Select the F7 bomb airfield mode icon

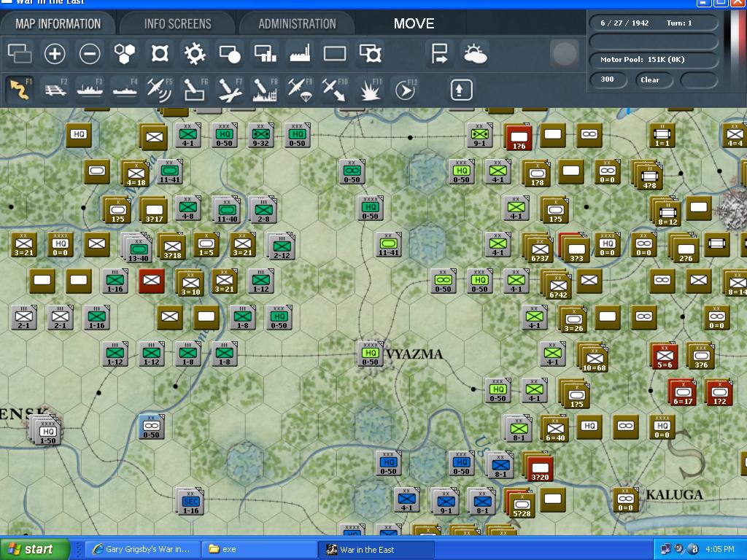tap(230, 90)
